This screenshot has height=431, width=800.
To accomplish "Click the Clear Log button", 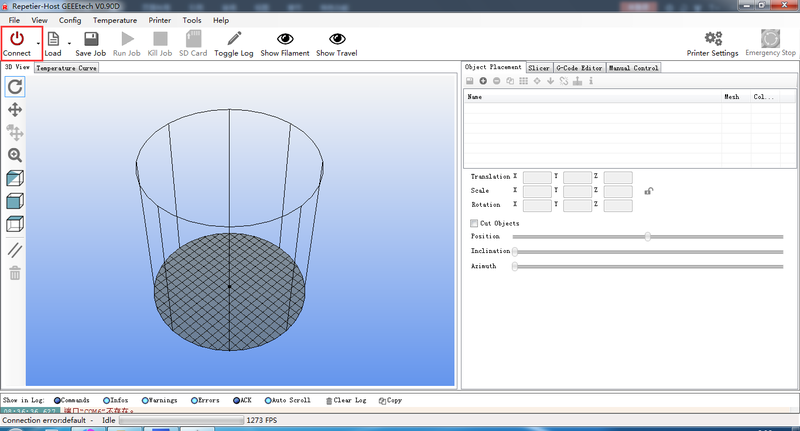I will pos(346,400).
